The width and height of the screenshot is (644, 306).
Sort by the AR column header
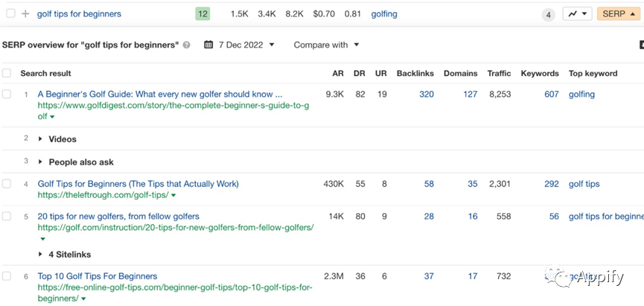click(338, 74)
